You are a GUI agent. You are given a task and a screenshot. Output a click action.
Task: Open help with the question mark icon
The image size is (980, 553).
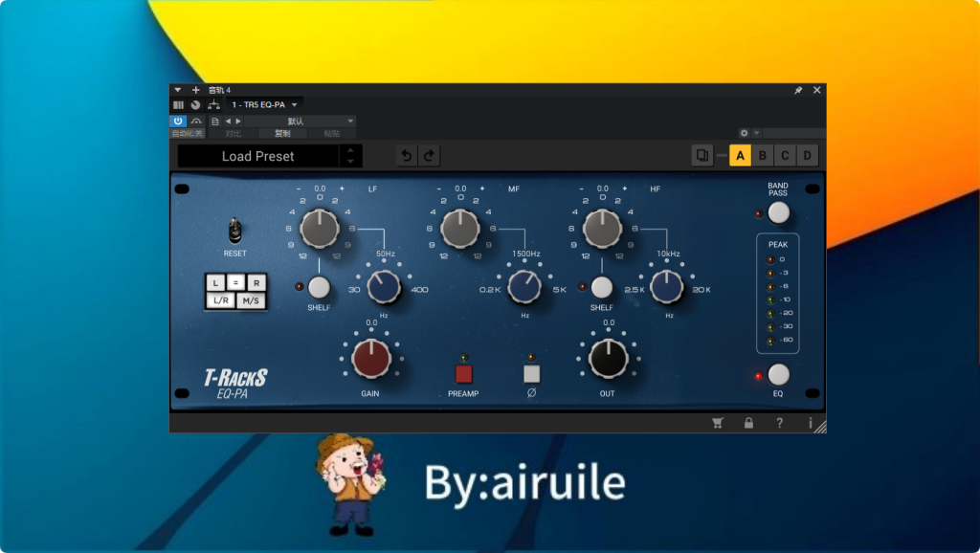coord(779,423)
